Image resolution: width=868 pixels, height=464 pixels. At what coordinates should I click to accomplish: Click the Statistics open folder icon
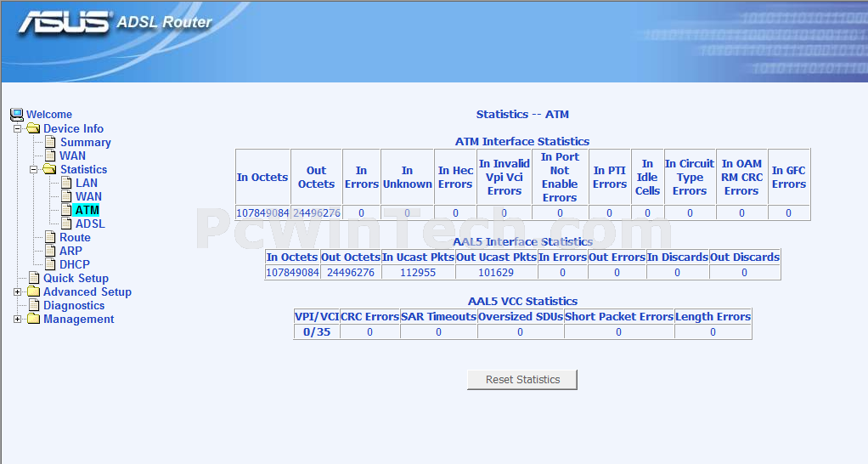[x=50, y=169]
